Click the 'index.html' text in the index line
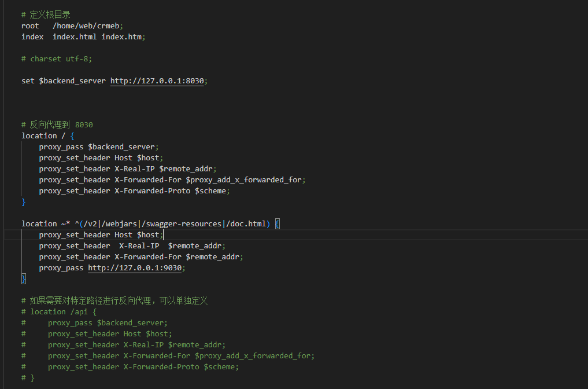The height and width of the screenshot is (389, 588). (x=75, y=37)
